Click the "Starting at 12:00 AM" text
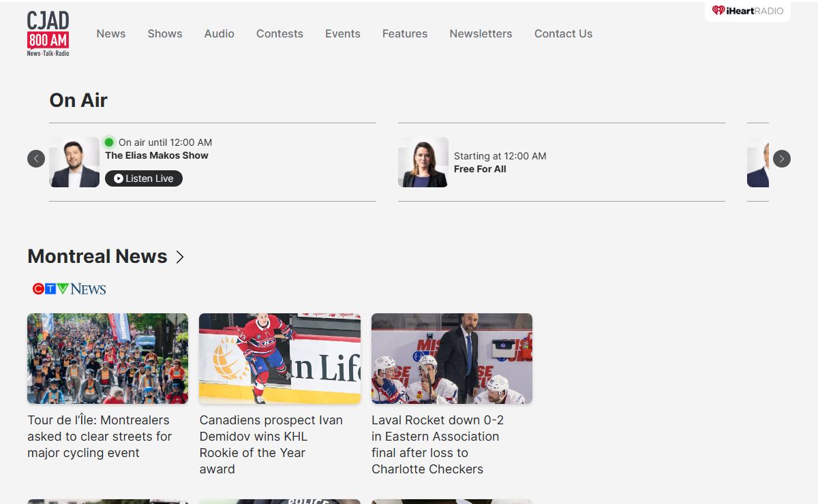This screenshot has height=504, width=818. coord(500,156)
